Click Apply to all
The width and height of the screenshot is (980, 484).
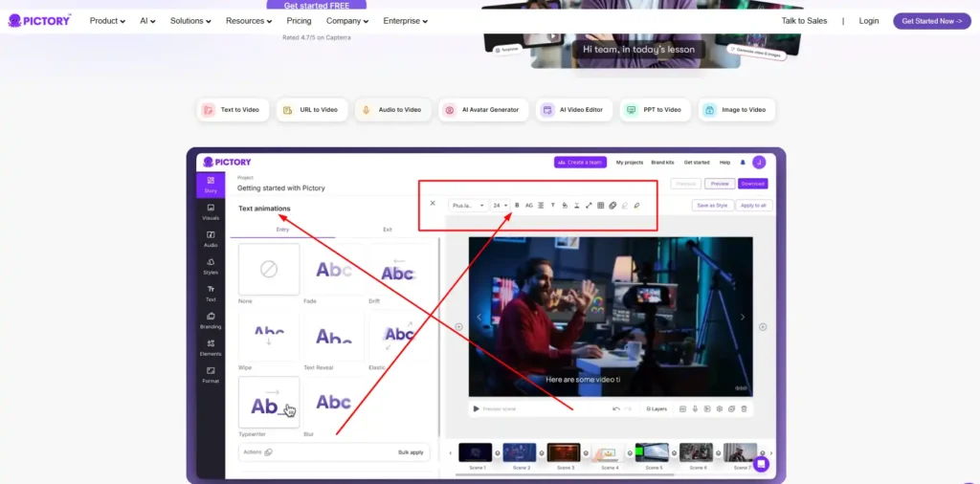(x=754, y=206)
